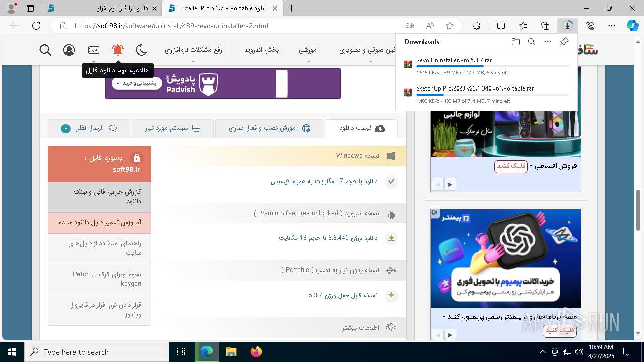
Task: Click SketchUp.Pro.2023 Portable rar download entry
Action: pos(487,94)
